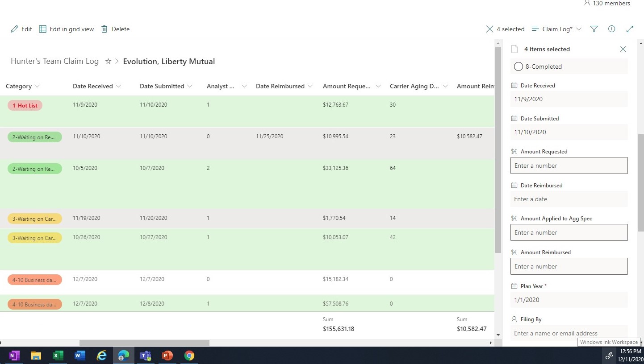The height and width of the screenshot is (364, 644).
Task: Favorite the list with star icon
Action: click(x=108, y=62)
